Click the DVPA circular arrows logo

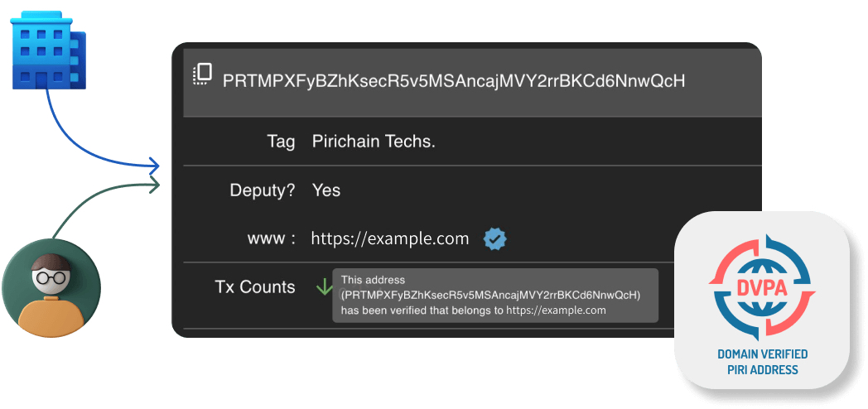coord(761,286)
